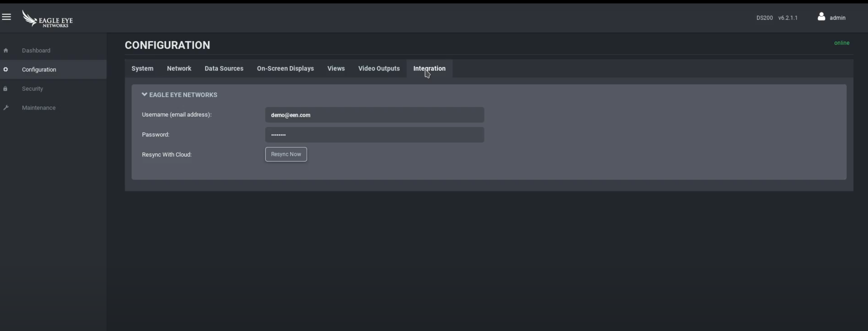Click the Security lock icon

[x=5, y=89]
